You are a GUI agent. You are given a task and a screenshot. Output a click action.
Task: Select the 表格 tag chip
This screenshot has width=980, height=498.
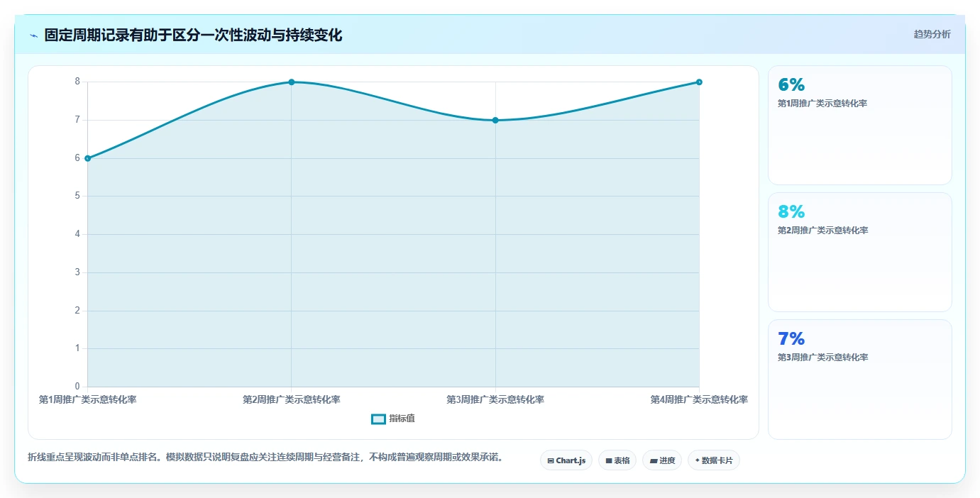point(617,460)
